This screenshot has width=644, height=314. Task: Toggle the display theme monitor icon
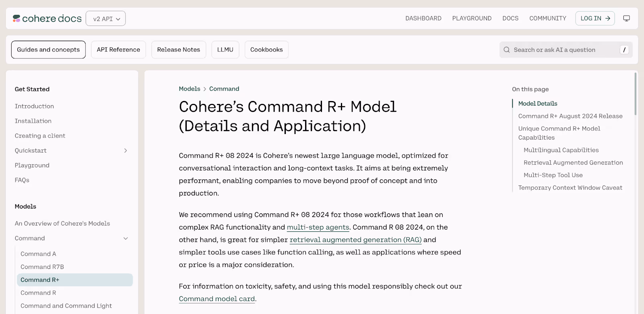coord(626,19)
